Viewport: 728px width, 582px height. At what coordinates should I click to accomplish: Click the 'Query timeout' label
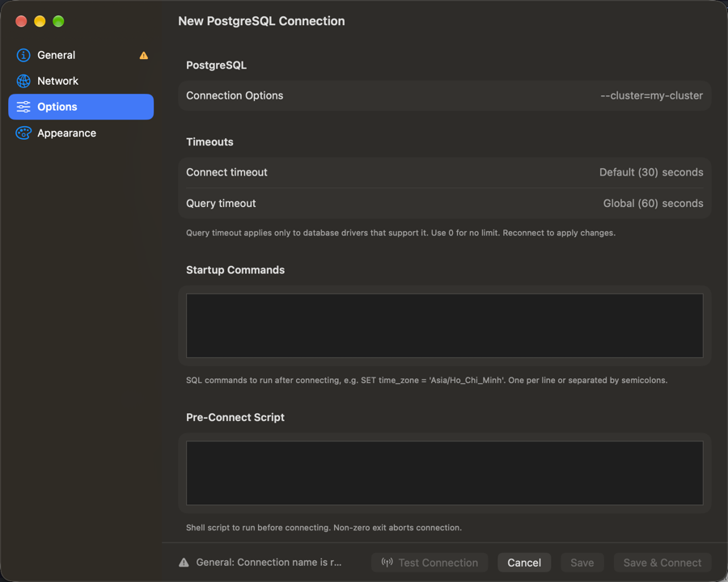[221, 203]
